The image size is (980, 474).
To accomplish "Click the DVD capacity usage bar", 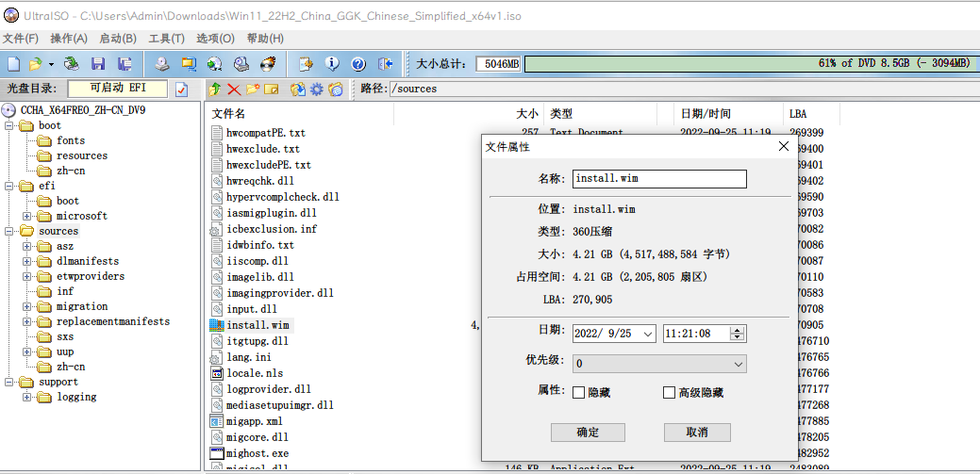I will click(751, 64).
